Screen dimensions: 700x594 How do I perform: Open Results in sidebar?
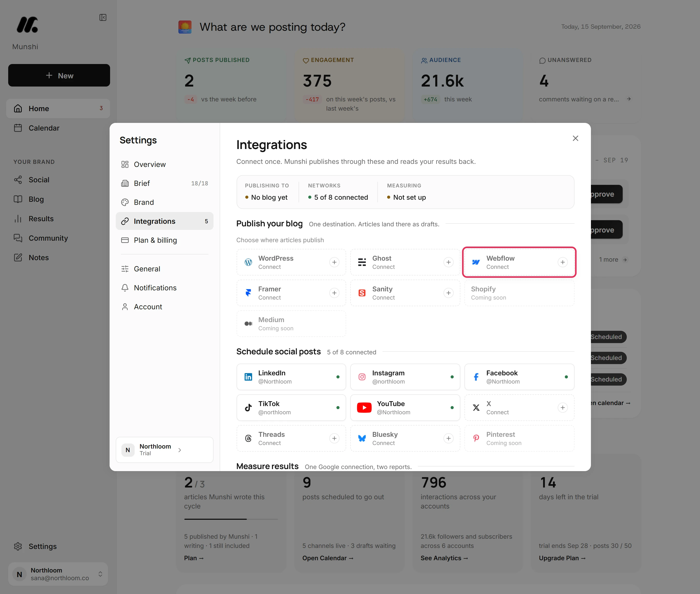[58, 219]
